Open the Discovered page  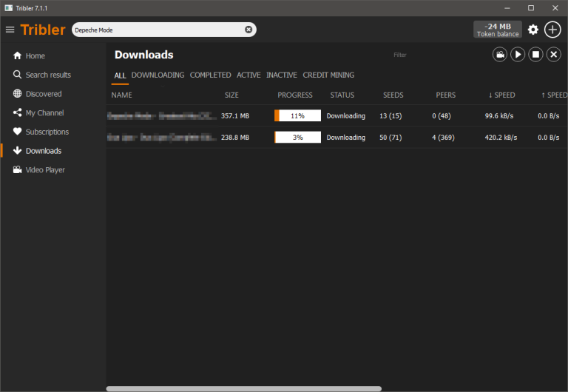point(44,94)
